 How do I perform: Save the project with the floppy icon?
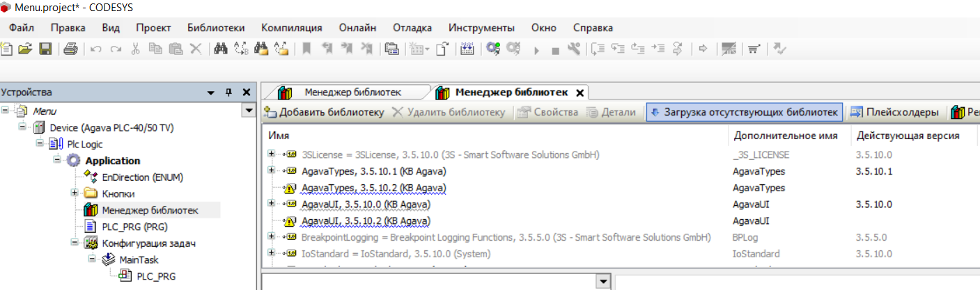pos(45,49)
